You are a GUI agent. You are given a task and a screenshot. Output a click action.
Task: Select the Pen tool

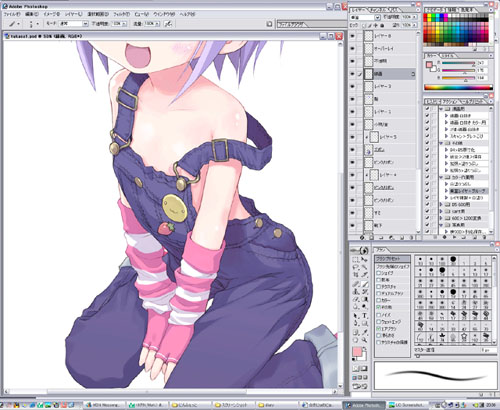point(356,323)
